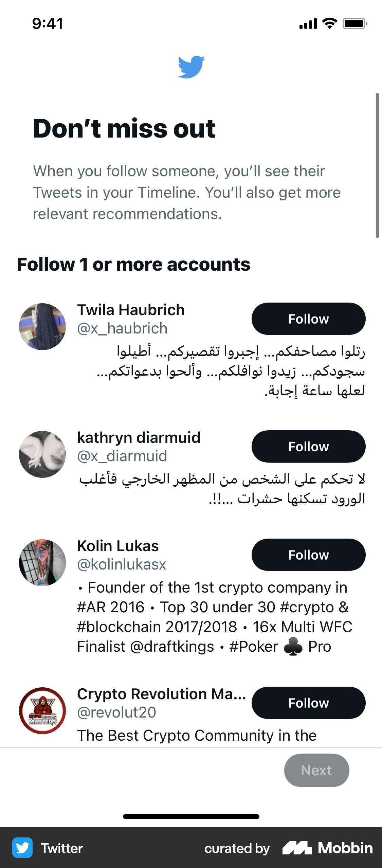Follow Twila Haubrich
The image size is (382, 868).
click(x=308, y=319)
